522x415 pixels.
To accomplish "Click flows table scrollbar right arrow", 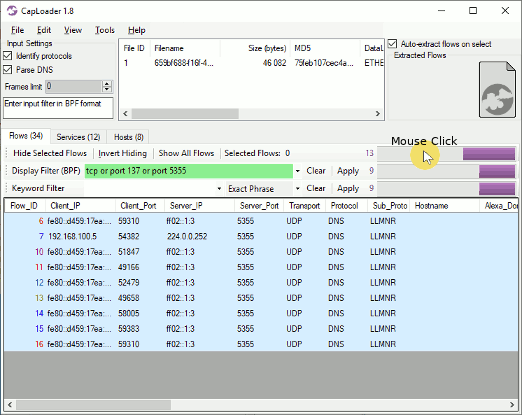I will (512, 405).
